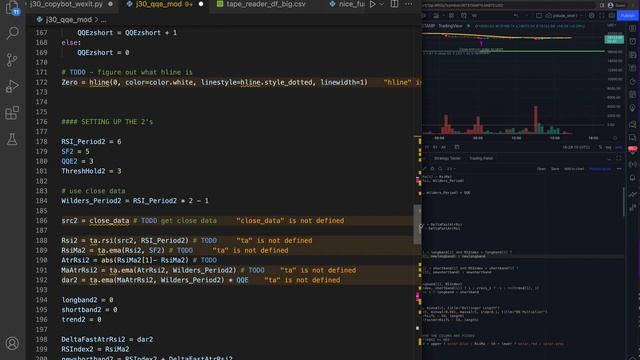
Task: Open run options dropdown beside play button
Action: (382, 4)
